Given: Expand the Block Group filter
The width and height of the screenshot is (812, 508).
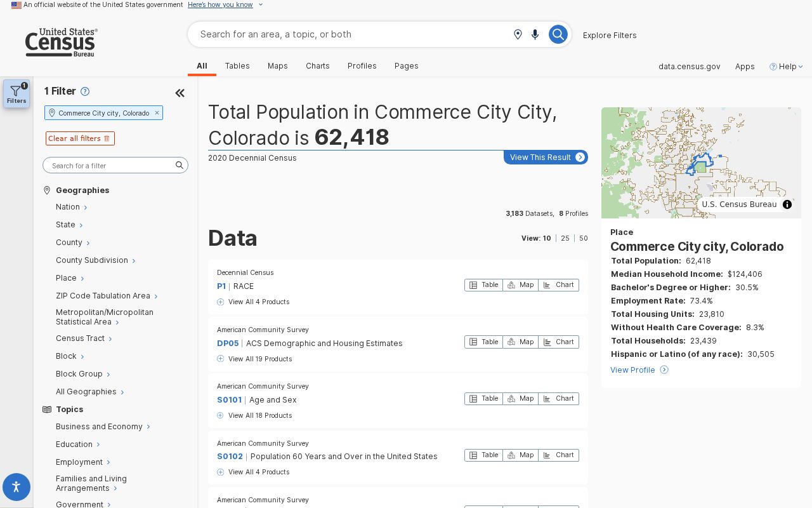Looking at the screenshot, I should click(x=82, y=374).
